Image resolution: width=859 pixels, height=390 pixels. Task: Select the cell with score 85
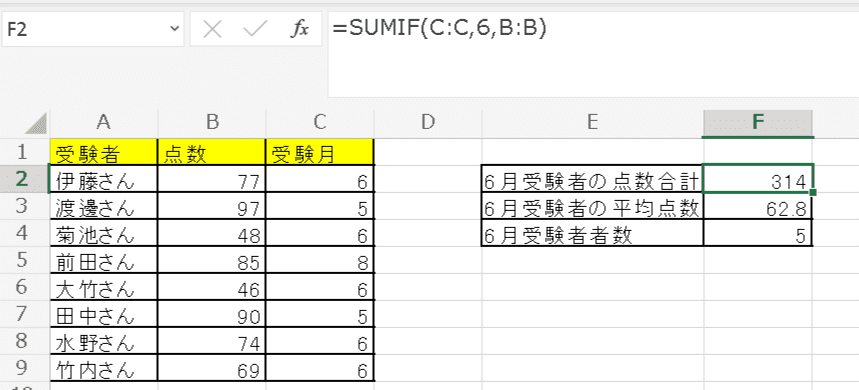tap(211, 260)
